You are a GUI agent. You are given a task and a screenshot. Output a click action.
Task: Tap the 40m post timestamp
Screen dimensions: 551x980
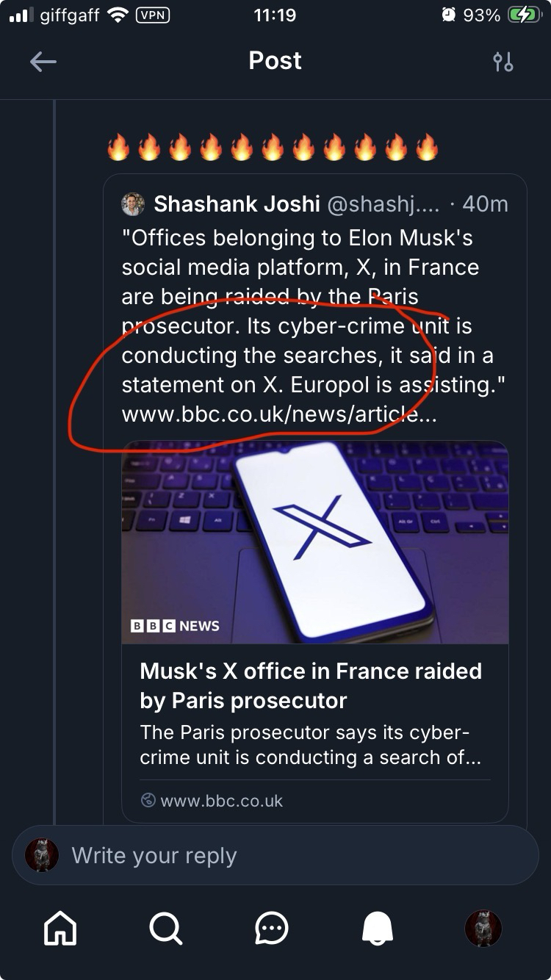pyautogui.click(x=485, y=204)
